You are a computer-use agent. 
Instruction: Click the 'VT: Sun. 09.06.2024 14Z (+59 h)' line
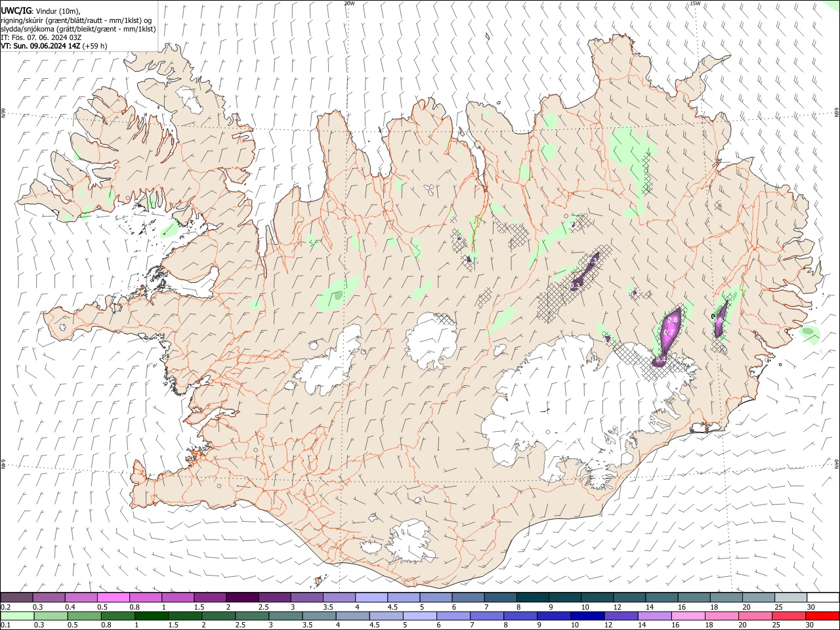tap(54, 46)
